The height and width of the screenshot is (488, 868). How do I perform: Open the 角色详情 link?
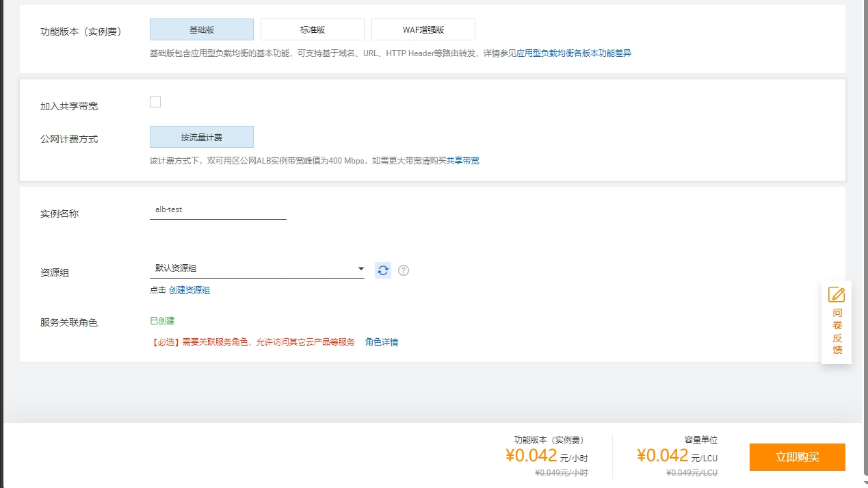[x=381, y=342]
